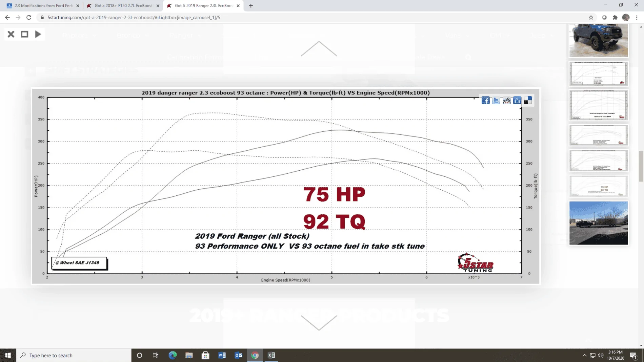
Task: Open Word from the taskbar
Action: (x=222, y=355)
